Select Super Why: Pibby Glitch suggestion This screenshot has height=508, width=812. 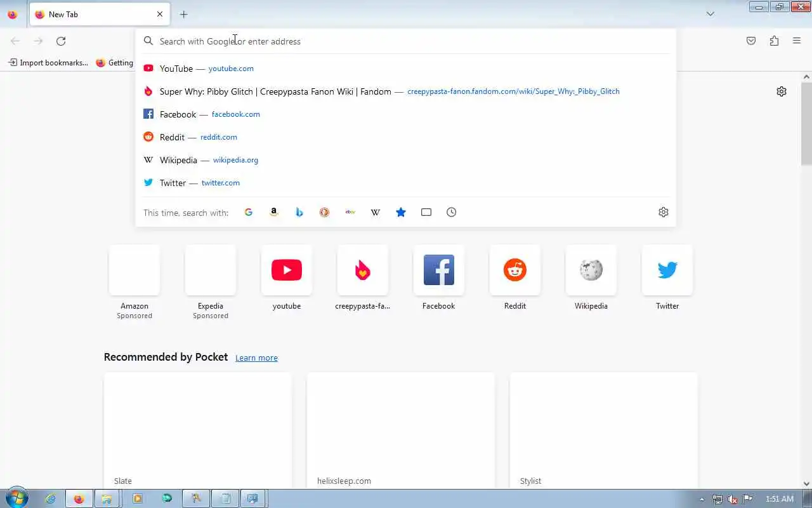point(406,91)
